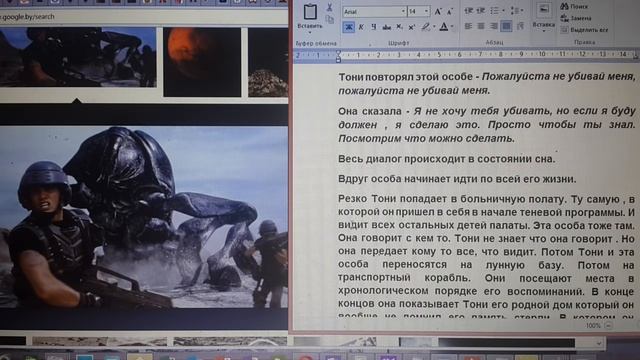Click the zoom out minus icon near 100%
640x360 pixels.
(x=608, y=325)
